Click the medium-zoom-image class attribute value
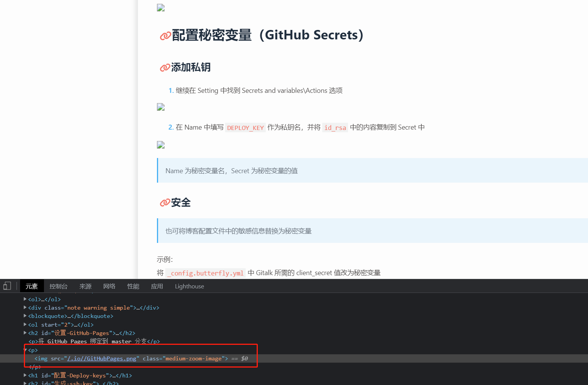The image size is (588, 385). pyautogui.click(x=193, y=358)
